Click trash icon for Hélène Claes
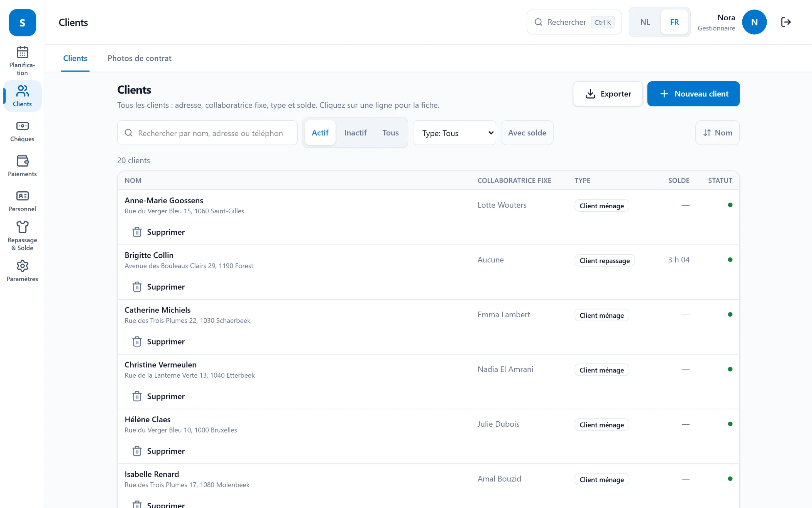This screenshot has height=508, width=812. (x=137, y=451)
